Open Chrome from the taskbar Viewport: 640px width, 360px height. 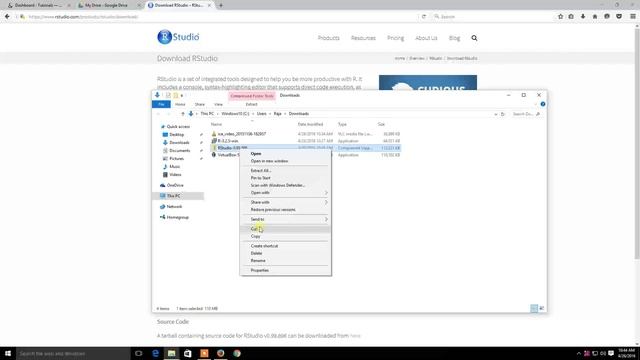click(237, 353)
